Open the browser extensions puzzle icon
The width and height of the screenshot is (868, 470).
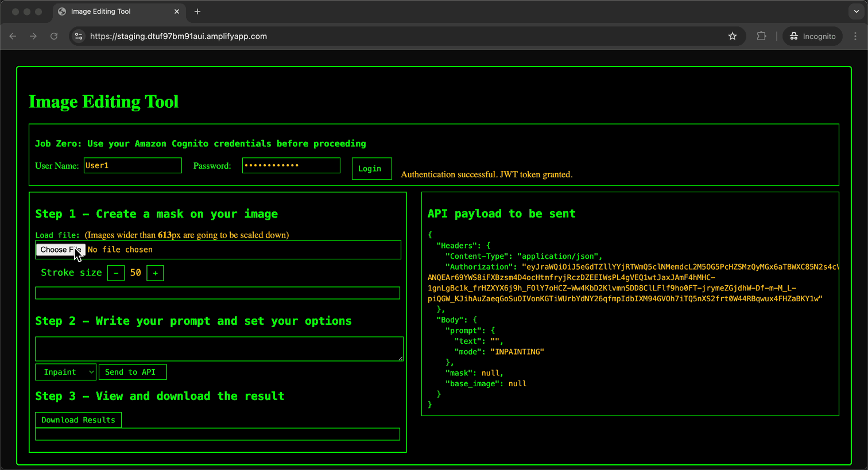(x=761, y=36)
